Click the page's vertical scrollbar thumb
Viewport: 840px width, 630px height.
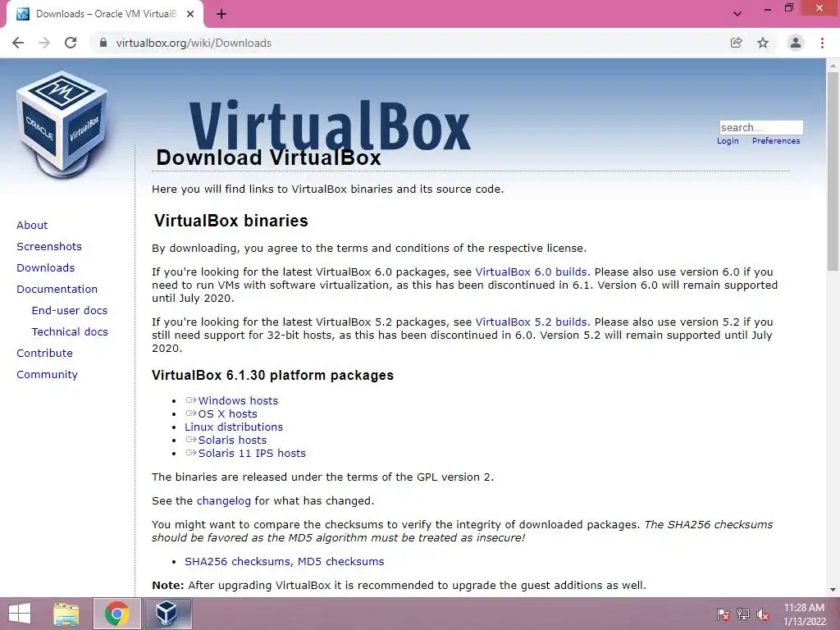833,171
